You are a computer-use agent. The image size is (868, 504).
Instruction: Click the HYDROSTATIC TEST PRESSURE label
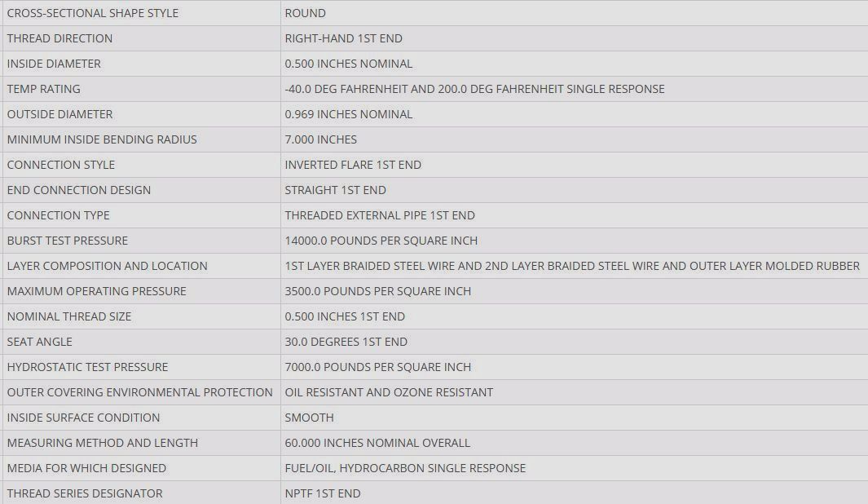87,367
